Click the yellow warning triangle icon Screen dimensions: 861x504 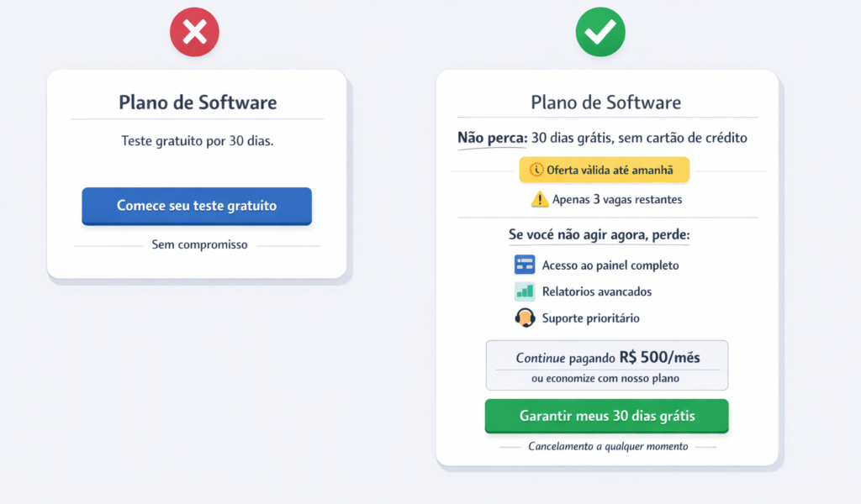(x=539, y=200)
